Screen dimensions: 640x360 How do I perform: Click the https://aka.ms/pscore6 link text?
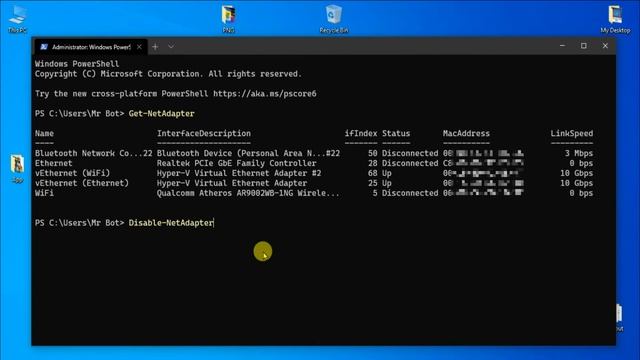(x=264, y=93)
